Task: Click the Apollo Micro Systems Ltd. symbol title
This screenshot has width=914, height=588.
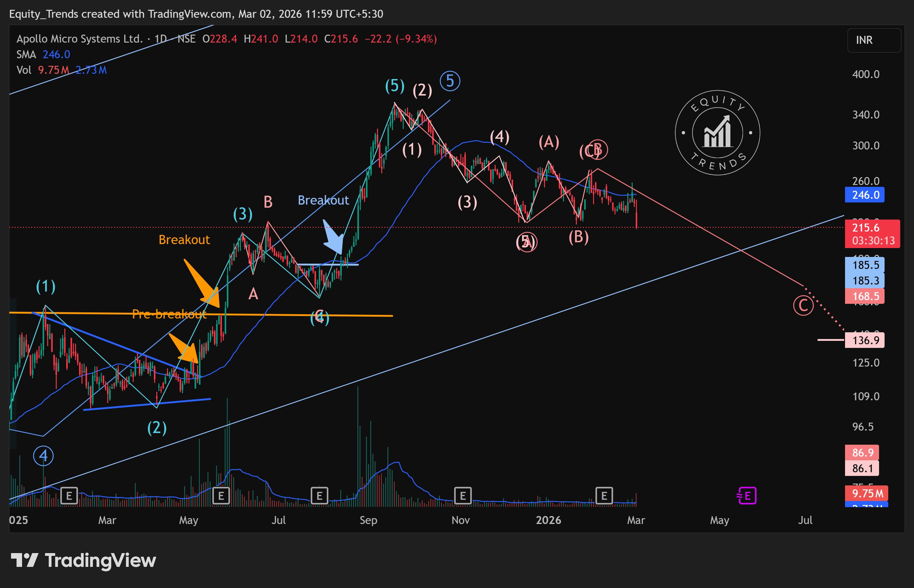Action: tap(79, 39)
